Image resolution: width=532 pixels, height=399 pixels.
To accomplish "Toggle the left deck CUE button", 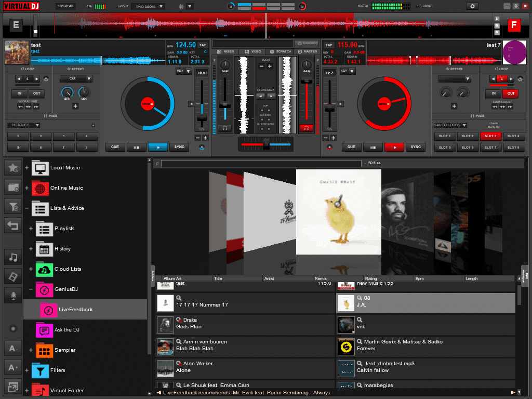I will 115,147.
